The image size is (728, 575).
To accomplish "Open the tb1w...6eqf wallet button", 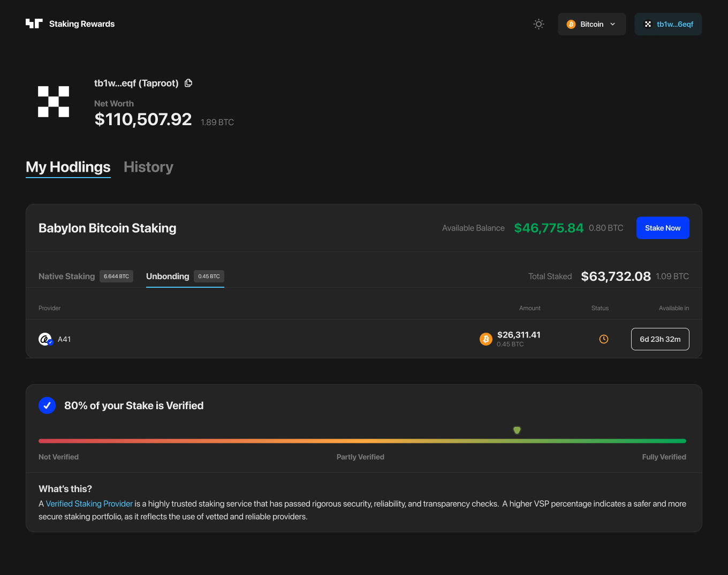I will pyautogui.click(x=668, y=24).
